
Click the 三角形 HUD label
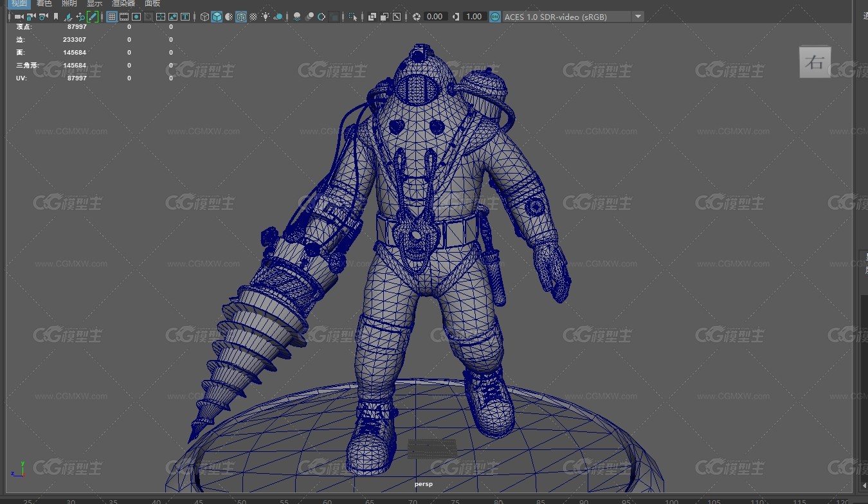tap(27, 66)
